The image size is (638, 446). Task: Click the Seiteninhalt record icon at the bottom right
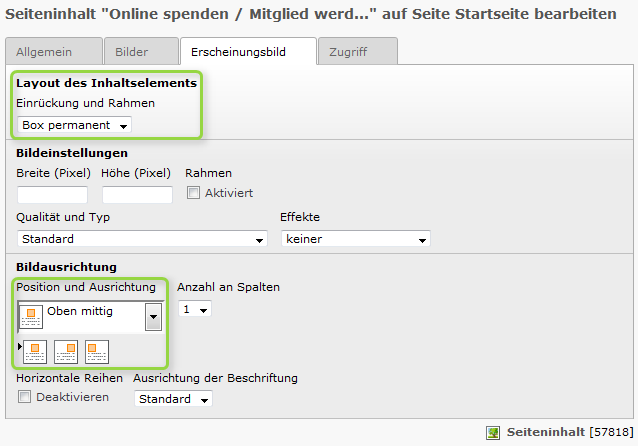[x=493, y=432]
